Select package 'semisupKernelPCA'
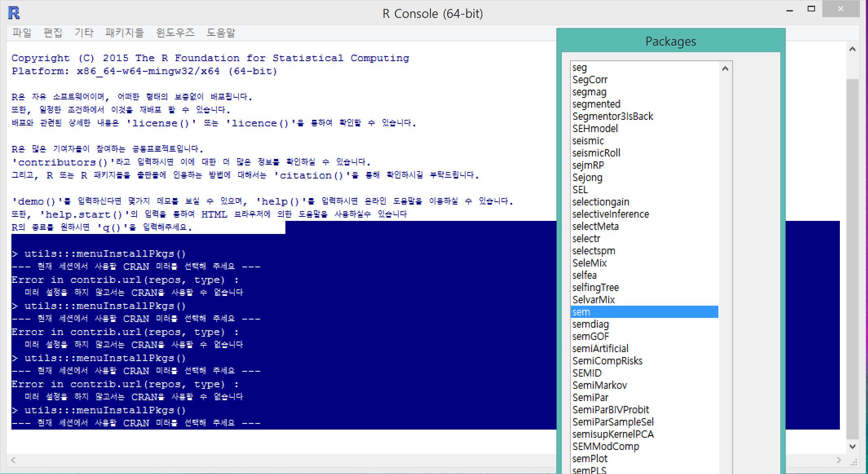868x474 pixels. pyautogui.click(x=644, y=434)
